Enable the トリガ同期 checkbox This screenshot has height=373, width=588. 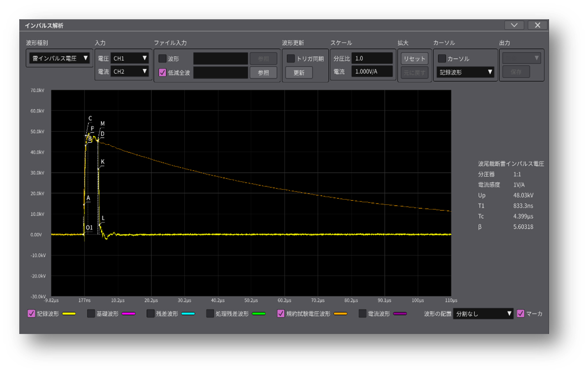[x=291, y=59]
